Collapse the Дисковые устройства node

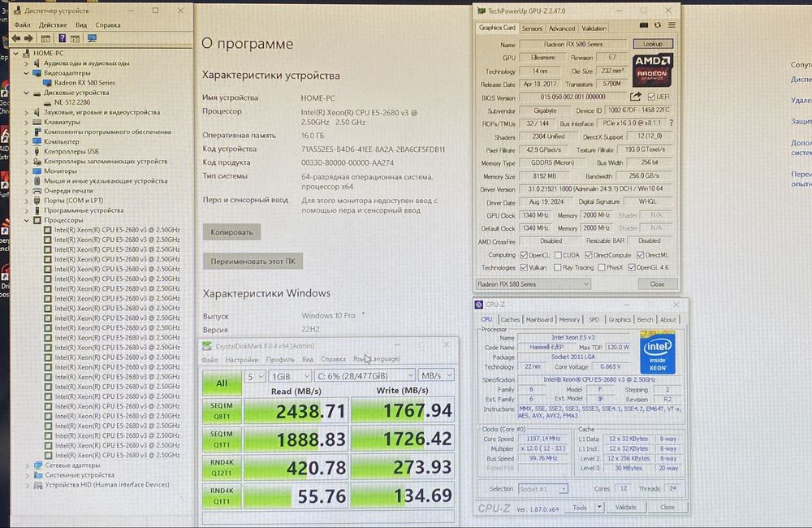(x=27, y=93)
